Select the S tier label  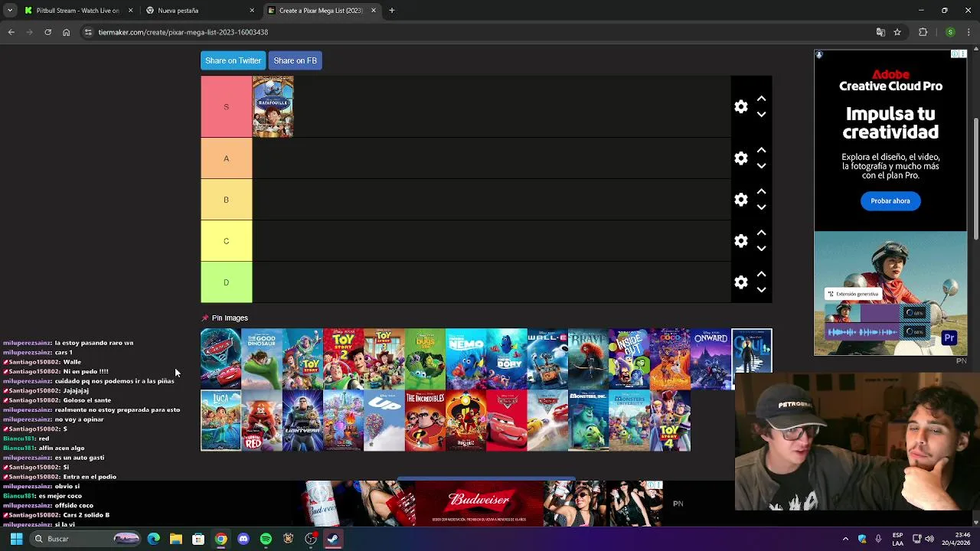click(x=226, y=107)
